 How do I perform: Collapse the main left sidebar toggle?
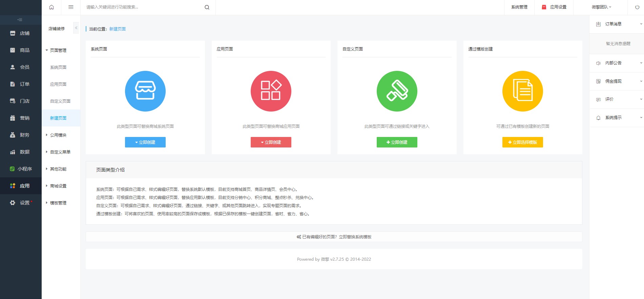coord(20,20)
